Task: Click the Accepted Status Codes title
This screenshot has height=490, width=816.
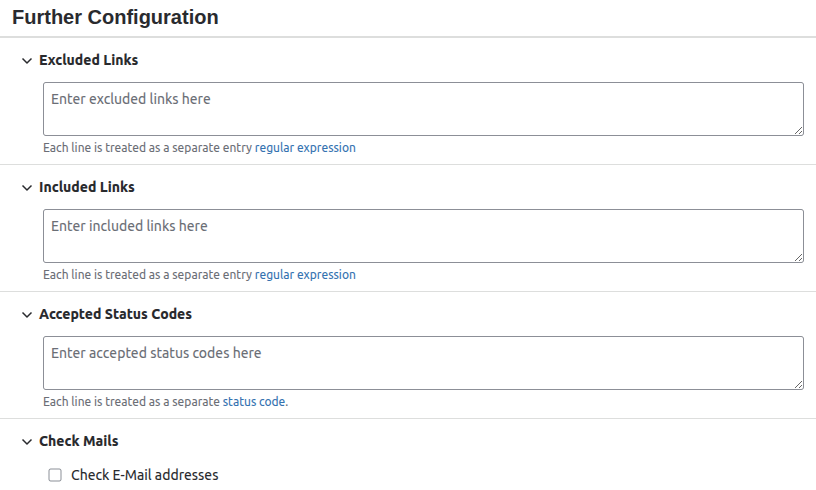Action: 115,314
